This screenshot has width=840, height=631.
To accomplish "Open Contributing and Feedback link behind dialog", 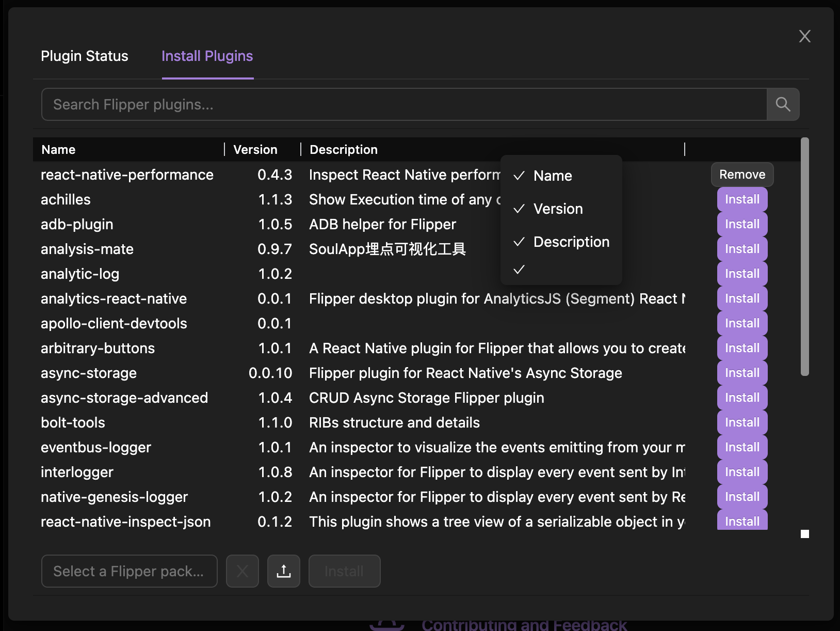I will point(524,625).
